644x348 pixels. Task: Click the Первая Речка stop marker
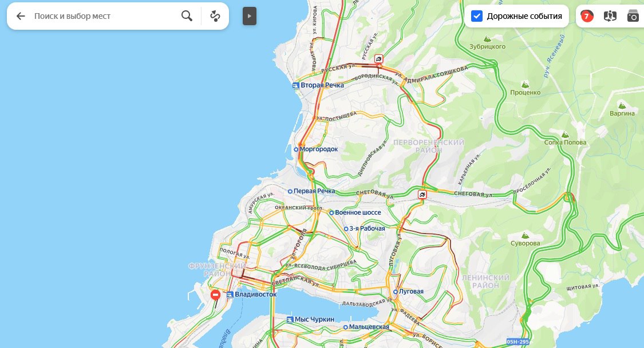tap(290, 192)
